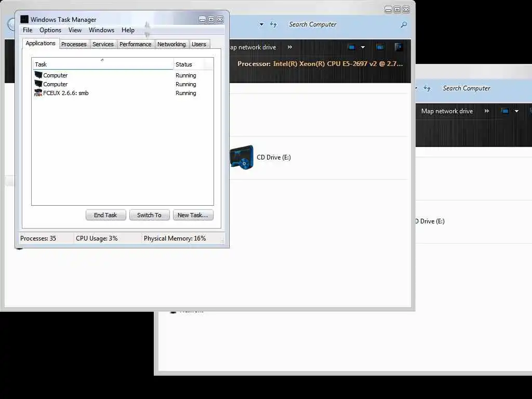The height and width of the screenshot is (399, 532).
Task: Sort by the Task column header
Action: [102, 64]
